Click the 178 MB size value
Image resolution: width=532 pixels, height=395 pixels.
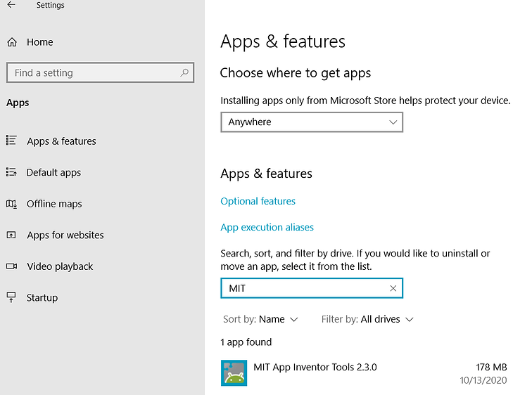[x=491, y=367]
